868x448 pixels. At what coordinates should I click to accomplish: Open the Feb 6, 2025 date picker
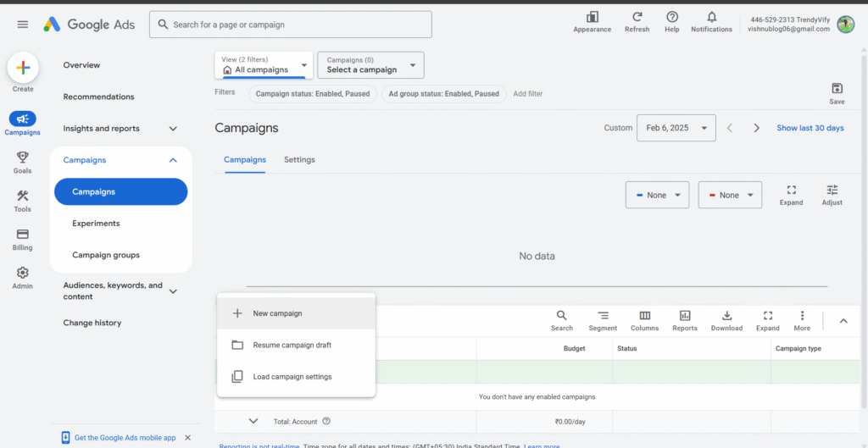[x=676, y=128]
